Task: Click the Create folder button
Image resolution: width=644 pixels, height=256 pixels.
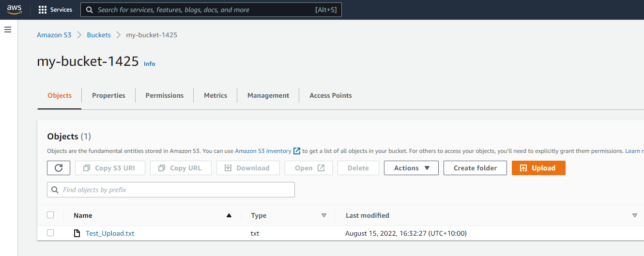Action: (x=475, y=168)
